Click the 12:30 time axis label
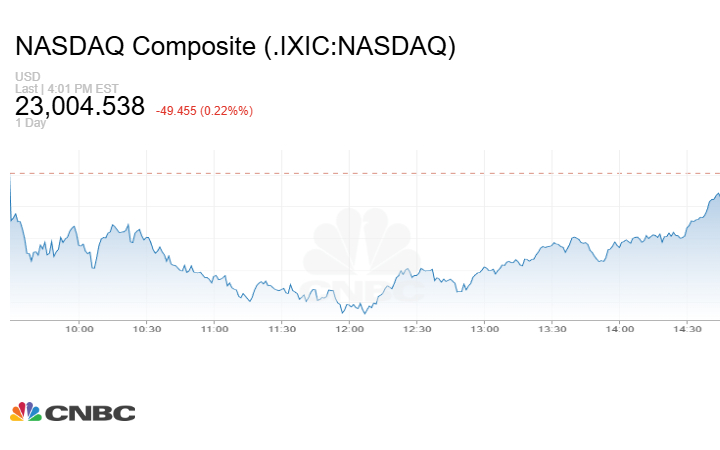The height and width of the screenshot is (450, 720). (x=417, y=329)
